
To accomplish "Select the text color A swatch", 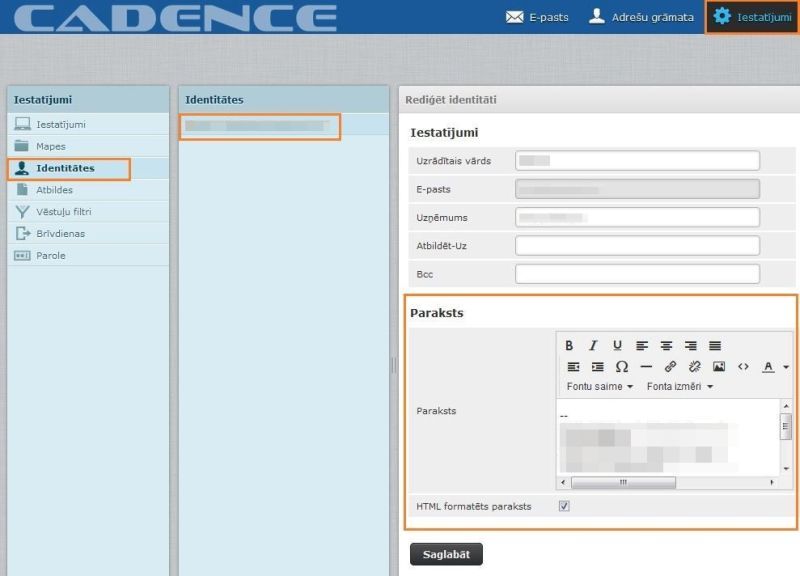I will (x=768, y=367).
